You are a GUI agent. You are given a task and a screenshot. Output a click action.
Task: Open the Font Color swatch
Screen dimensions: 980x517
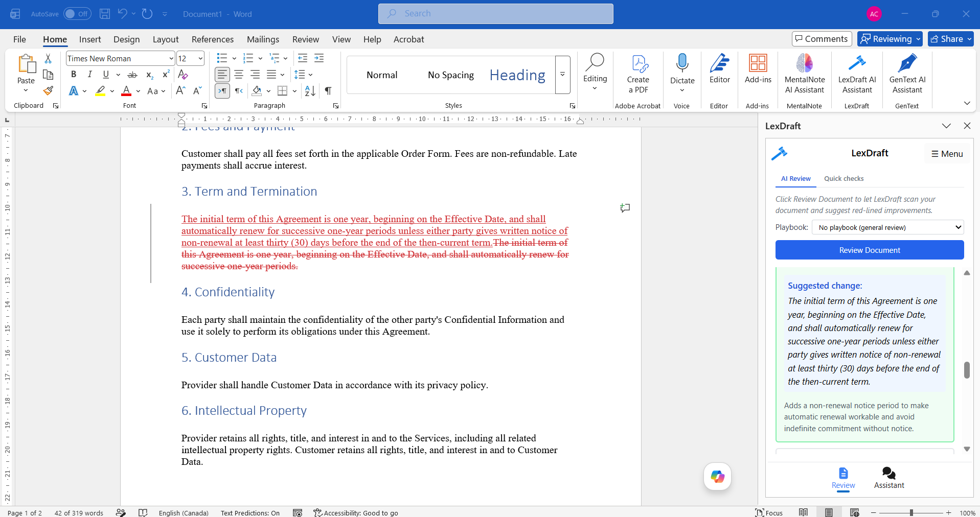click(x=126, y=91)
